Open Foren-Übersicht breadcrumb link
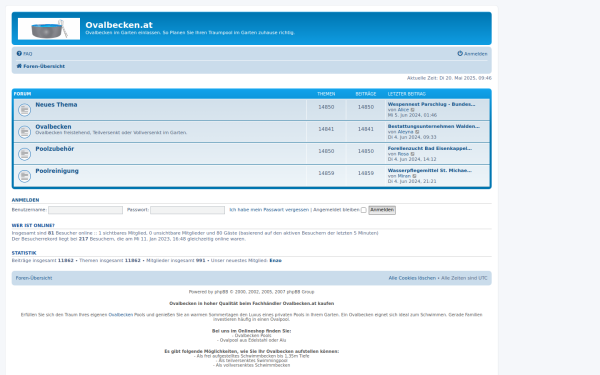 [x=44, y=66]
